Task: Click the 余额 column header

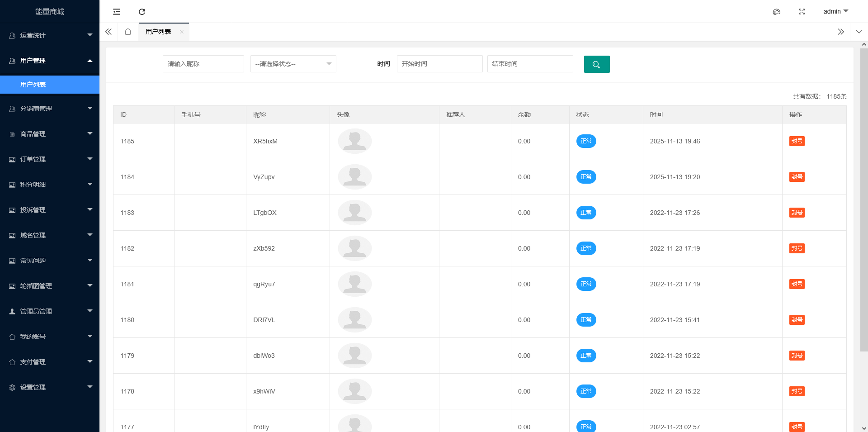Action: [540, 114]
